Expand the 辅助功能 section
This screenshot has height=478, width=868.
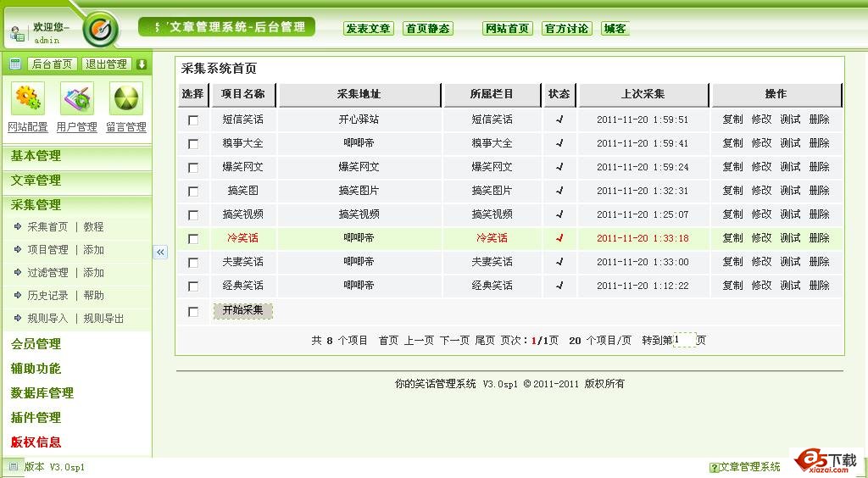36,369
